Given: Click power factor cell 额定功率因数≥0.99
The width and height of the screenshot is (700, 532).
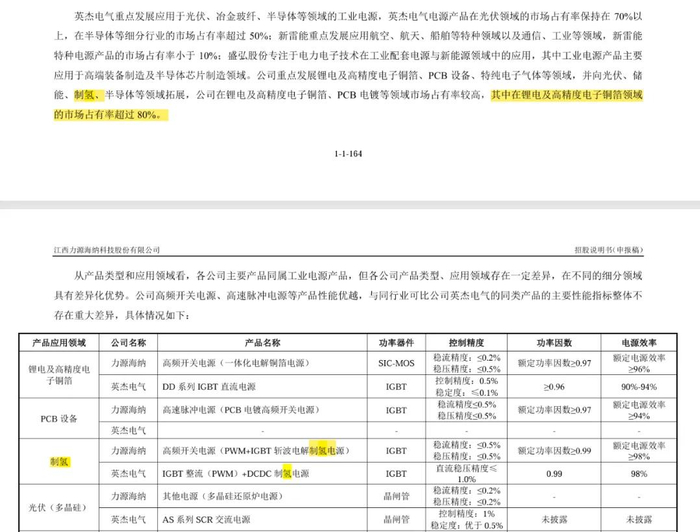Looking at the screenshot, I should (x=554, y=451).
